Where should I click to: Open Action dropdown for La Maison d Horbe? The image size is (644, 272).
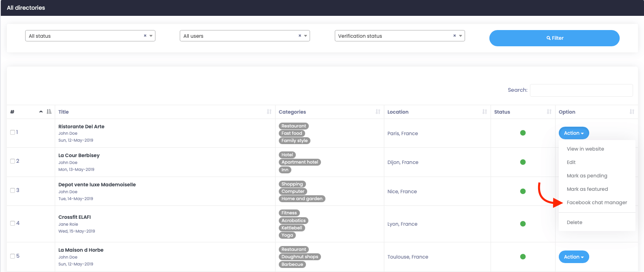(x=574, y=257)
